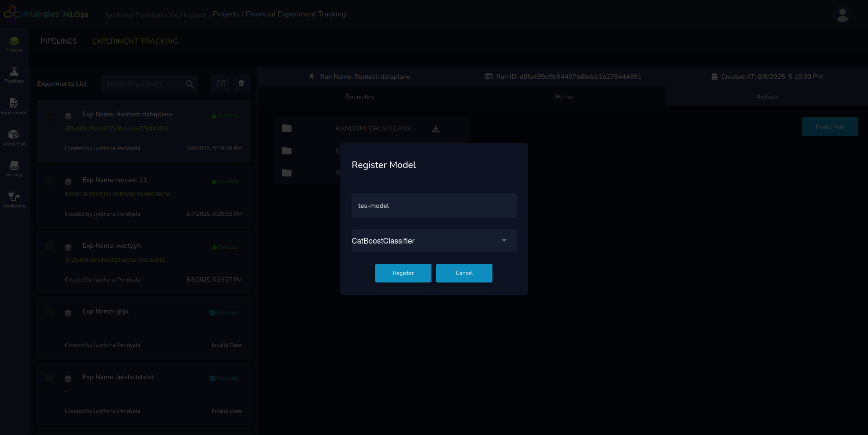Click the model name input field
This screenshot has width=868, height=435.
point(434,206)
